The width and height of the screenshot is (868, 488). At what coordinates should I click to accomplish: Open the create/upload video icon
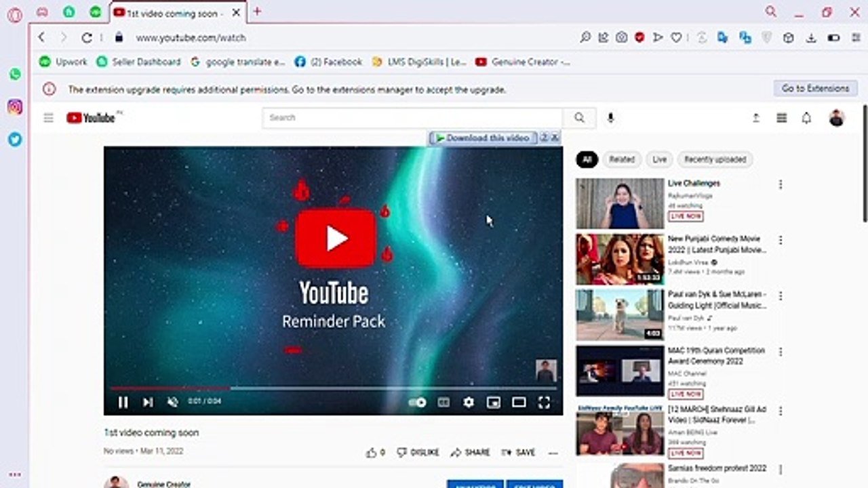756,118
